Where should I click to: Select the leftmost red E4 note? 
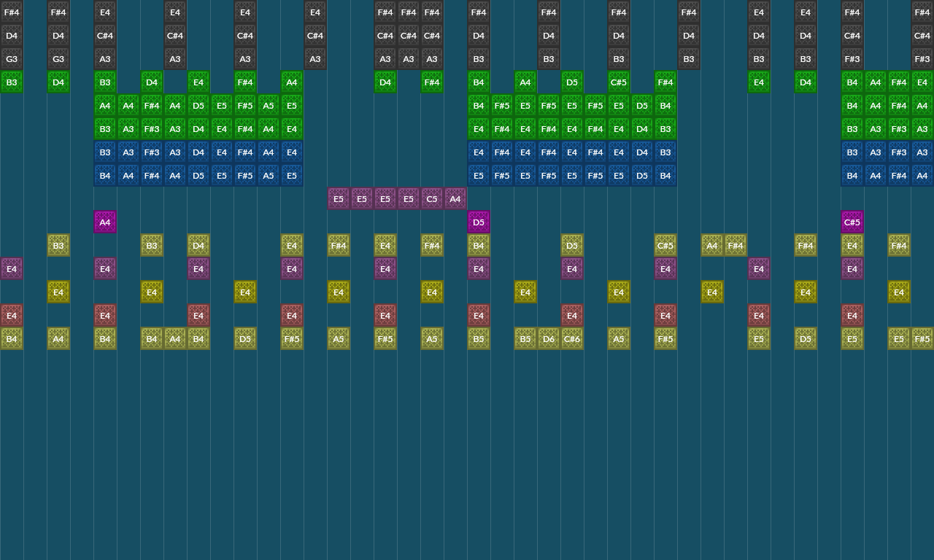[12, 315]
